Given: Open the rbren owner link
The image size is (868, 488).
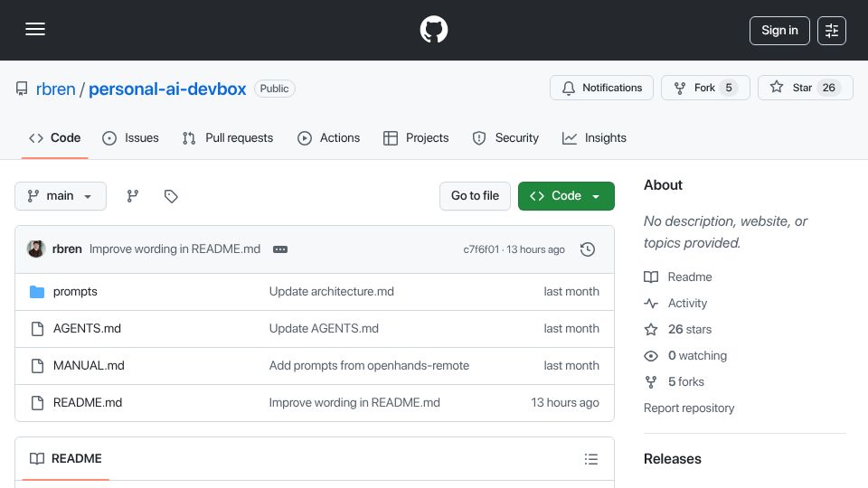Looking at the screenshot, I should (55, 89).
